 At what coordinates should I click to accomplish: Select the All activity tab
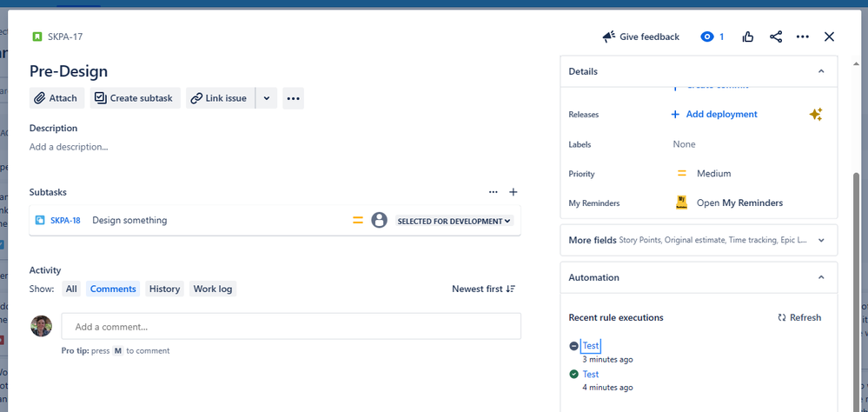tap(71, 289)
